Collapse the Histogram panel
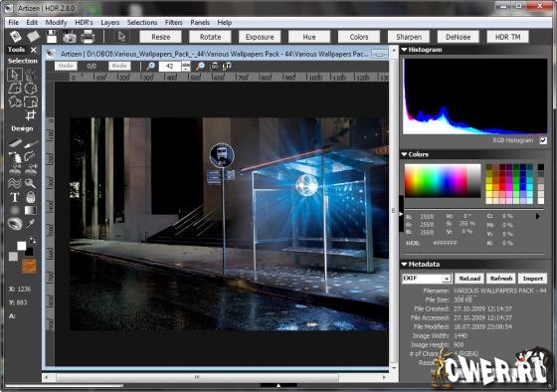Viewport: 557px width, 392px height. coord(404,50)
